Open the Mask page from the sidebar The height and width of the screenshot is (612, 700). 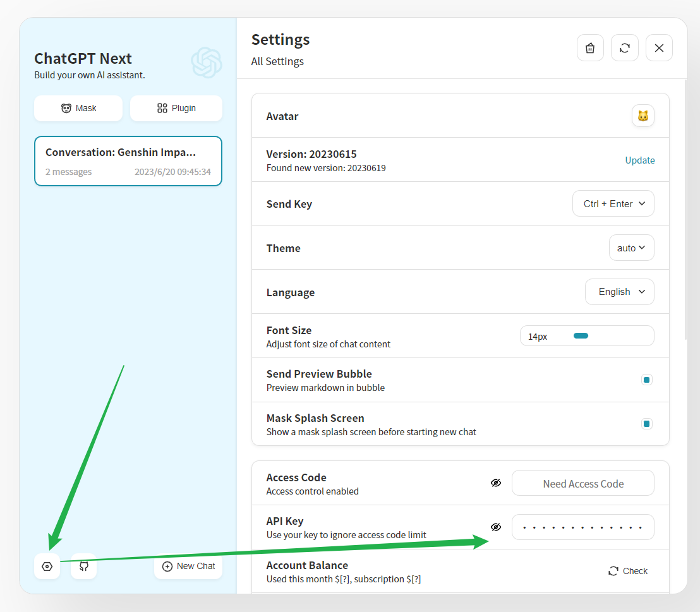pos(78,108)
